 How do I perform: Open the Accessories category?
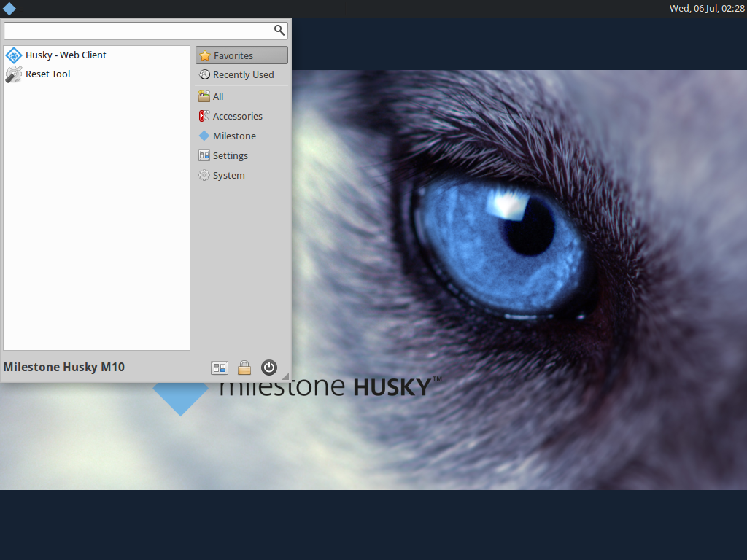[241, 116]
